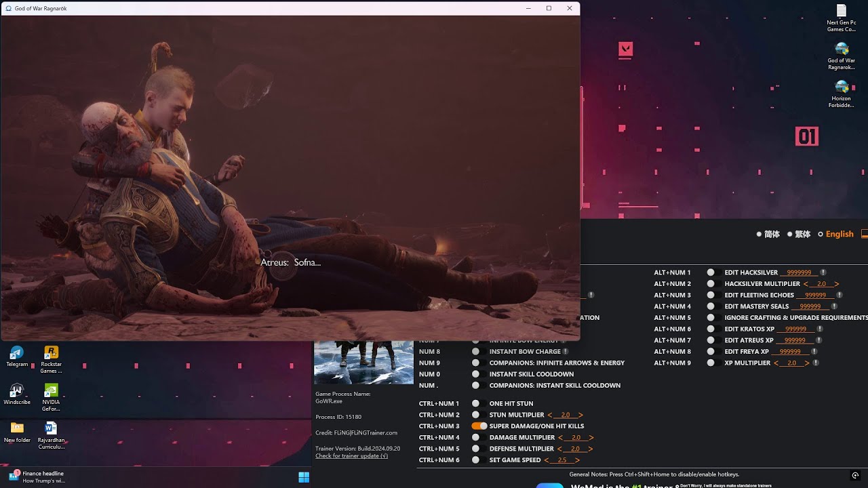Open the Windows Start menu
Screen dimensions: 868x488
point(304,477)
